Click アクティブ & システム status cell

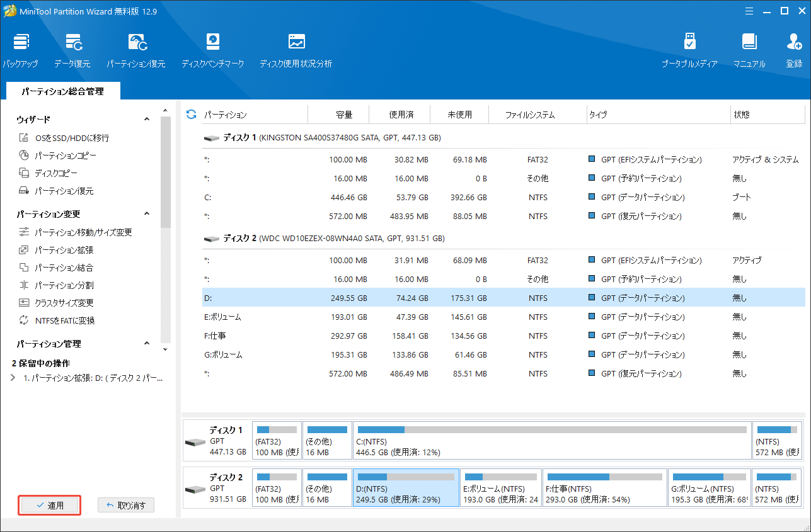tap(765, 160)
